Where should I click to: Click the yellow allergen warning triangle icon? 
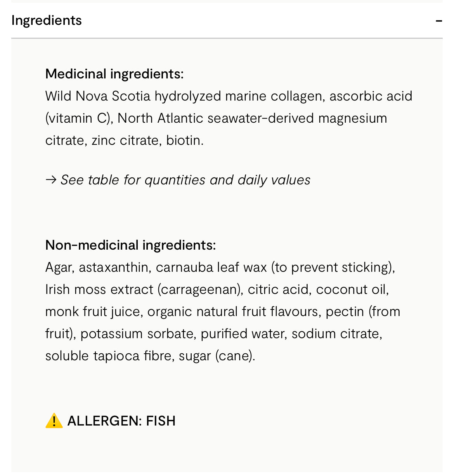[x=54, y=421]
